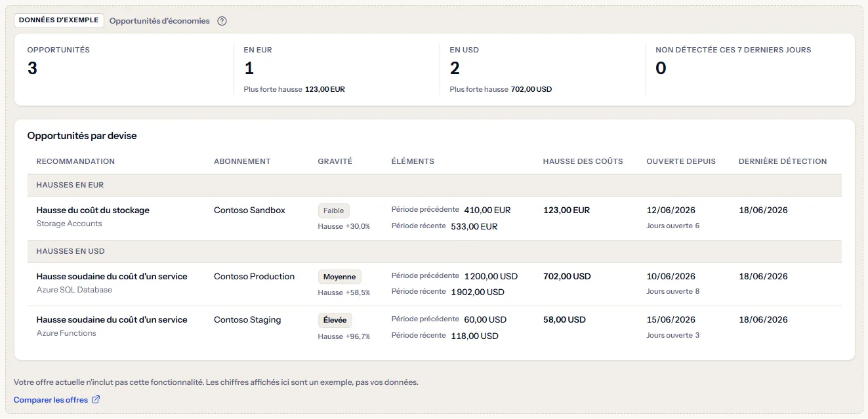
Task: Click the Hausse +96,7% percentage
Action: [x=344, y=336]
